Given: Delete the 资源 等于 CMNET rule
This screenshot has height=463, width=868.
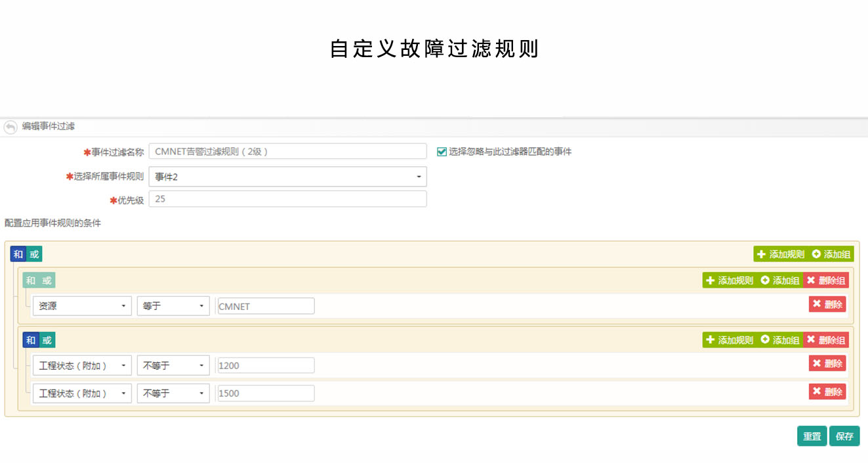Looking at the screenshot, I should [827, 304].
